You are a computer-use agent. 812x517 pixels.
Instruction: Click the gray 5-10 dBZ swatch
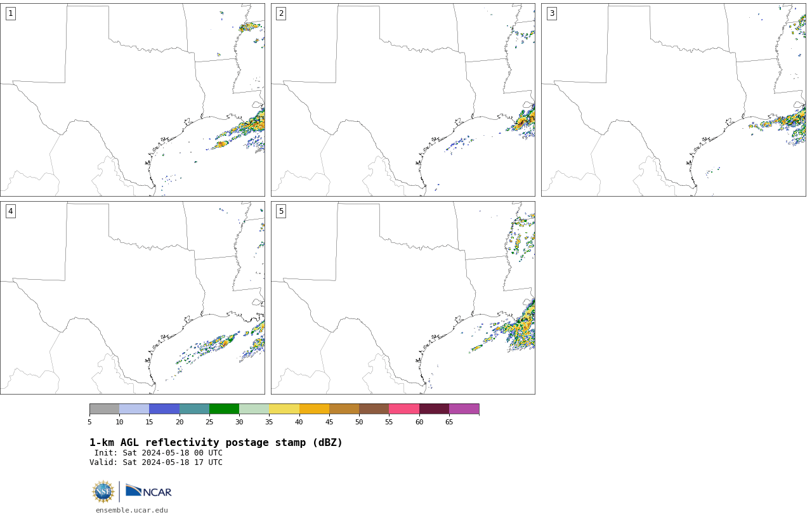[x=104, y=409]
